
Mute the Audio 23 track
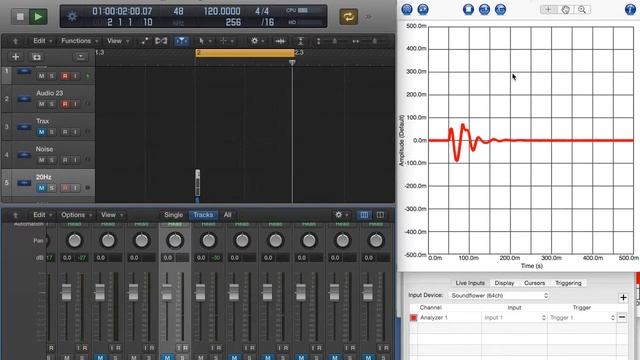point(41,104)
